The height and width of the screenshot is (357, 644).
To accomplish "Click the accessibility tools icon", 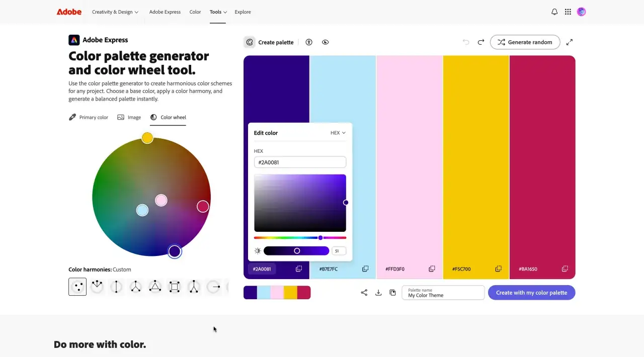I will pyautogui.click(x=309, y=42).
